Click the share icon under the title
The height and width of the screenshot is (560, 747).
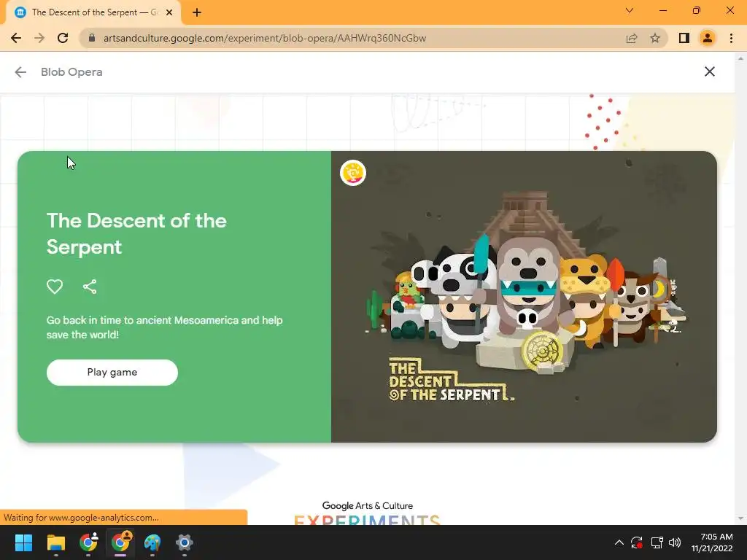click(x=90, y=286)
